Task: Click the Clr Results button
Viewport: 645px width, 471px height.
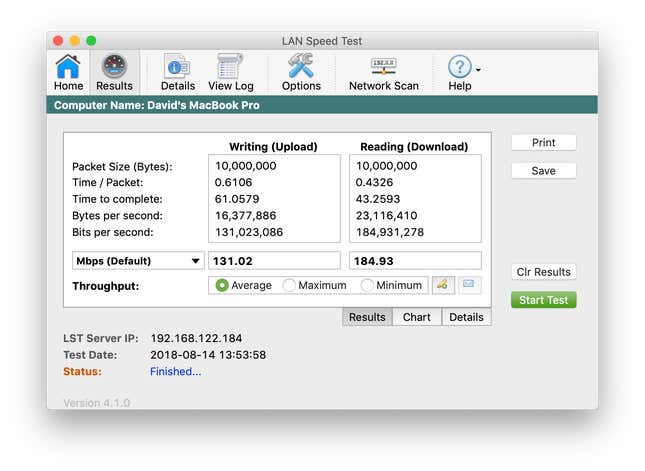Action: (x=543, y=272)
